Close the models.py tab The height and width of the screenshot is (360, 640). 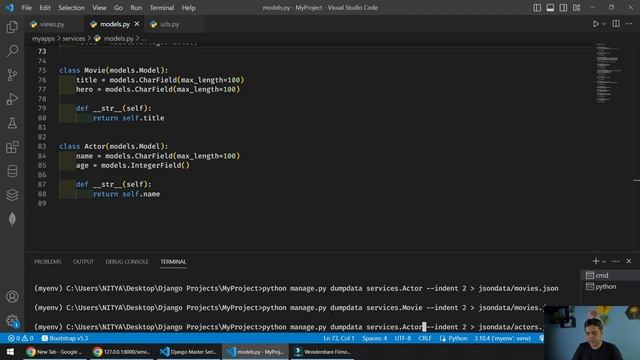tap(137, 24)
